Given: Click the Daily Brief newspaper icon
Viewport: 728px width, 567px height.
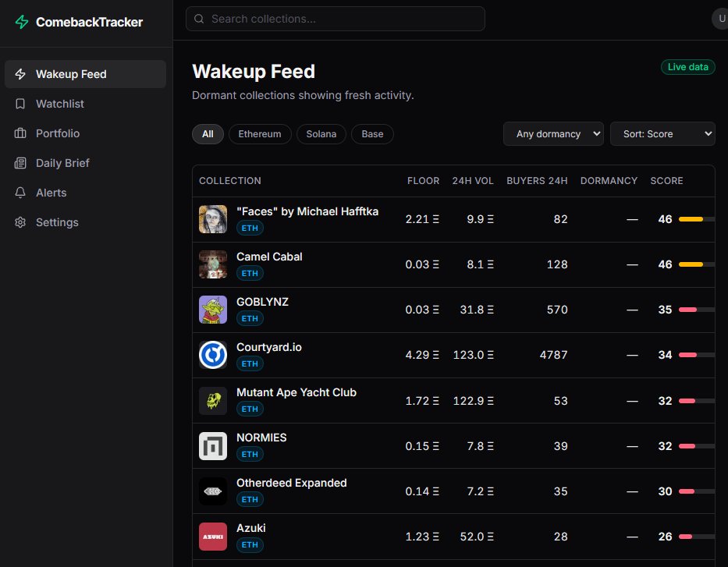Looking at the screenshot, I should click(20, 163).
